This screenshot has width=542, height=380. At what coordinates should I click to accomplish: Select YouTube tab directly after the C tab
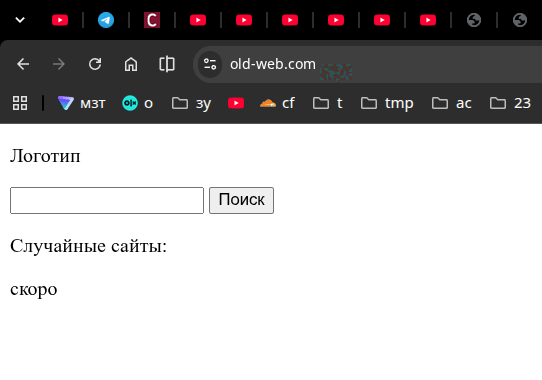point(198,20)
